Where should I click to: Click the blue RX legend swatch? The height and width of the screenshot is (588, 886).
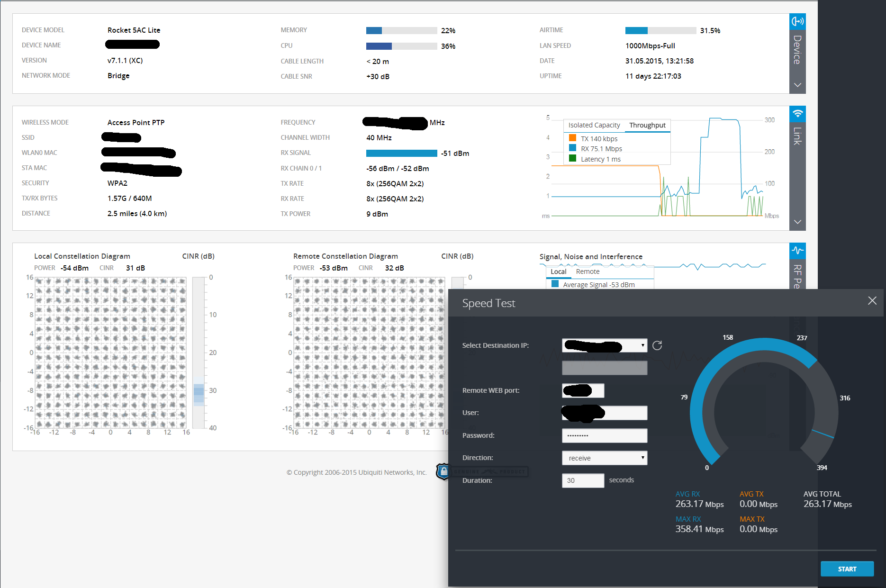pos(572,148)
